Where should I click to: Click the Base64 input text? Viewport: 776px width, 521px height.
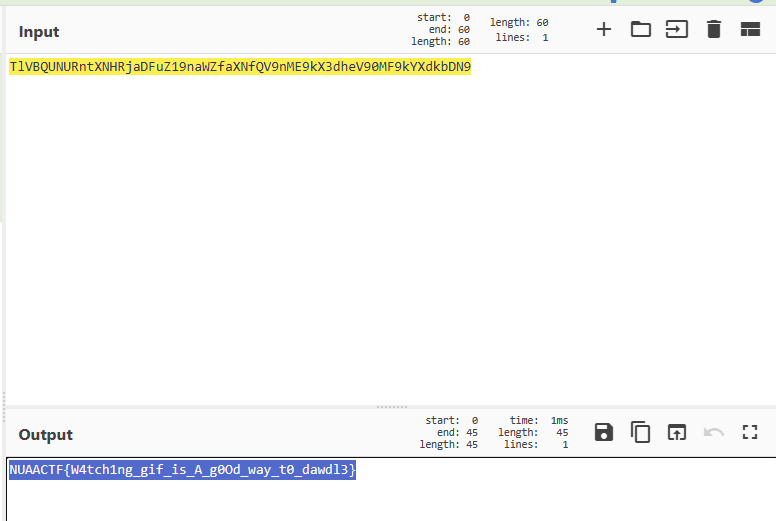pos(240,67)
